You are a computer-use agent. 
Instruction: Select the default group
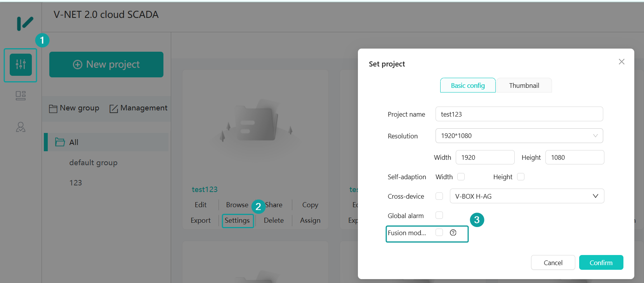pyautogui.click(x=93, y=162)
